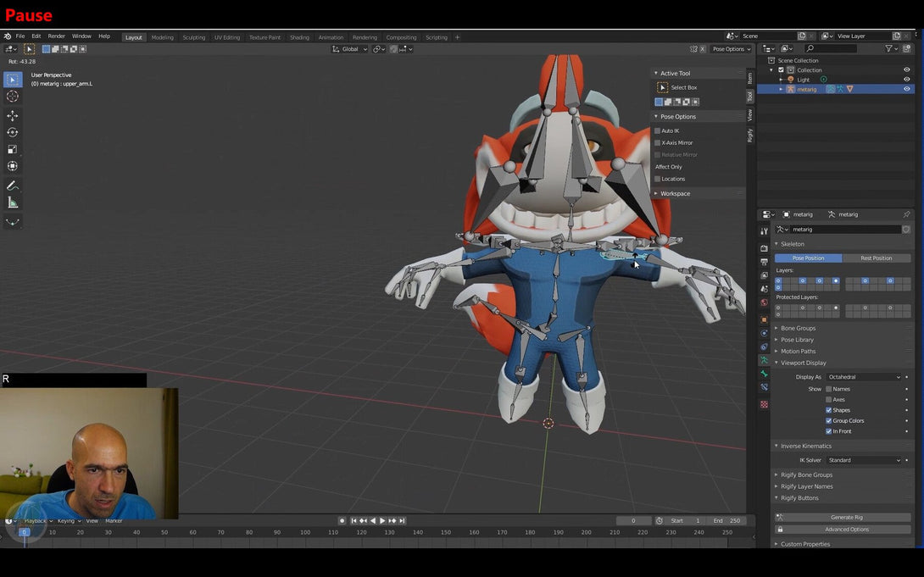This screenshot has height=577, width=924.
Task: Open Global transform orientation dropdown
Action: click(x=349, y=49)
